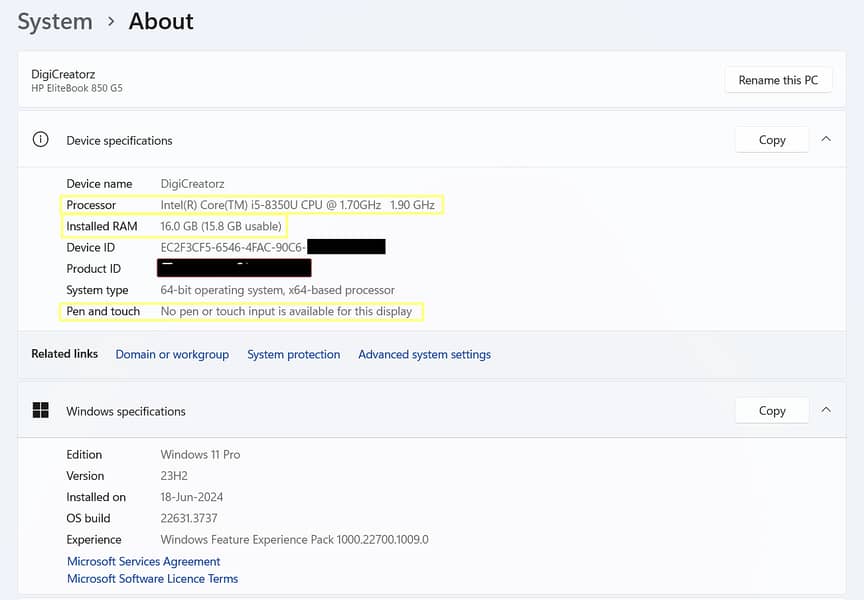Screen dimensions: 864x600
Task: Click the Device specifications header title
Action: coord(119,141)
